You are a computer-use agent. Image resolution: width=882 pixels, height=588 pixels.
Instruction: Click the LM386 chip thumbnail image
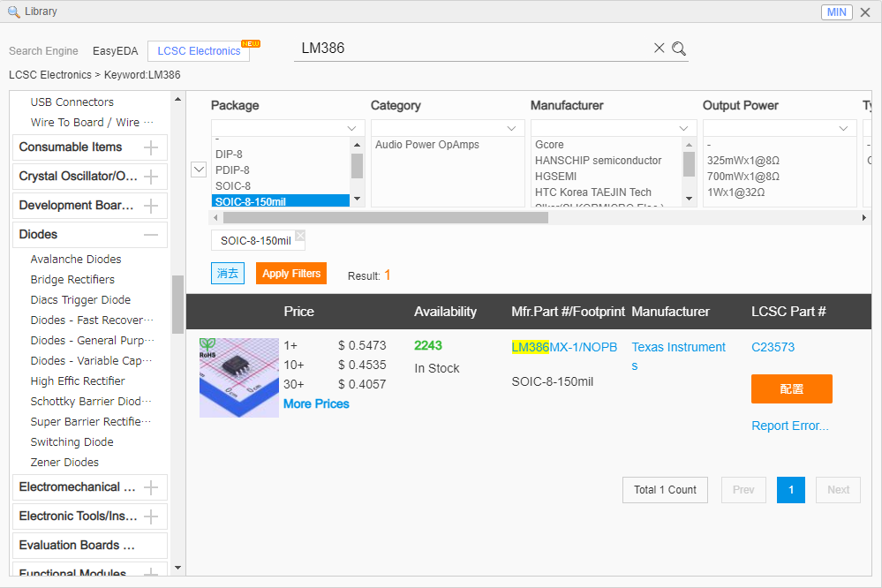click(239, 378)
